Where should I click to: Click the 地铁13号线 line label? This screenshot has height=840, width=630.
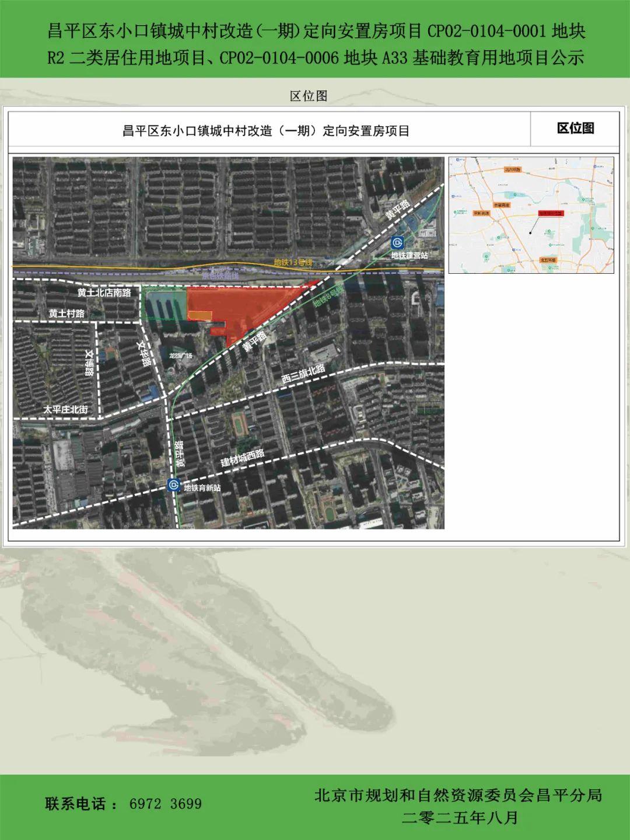point(293,263)
